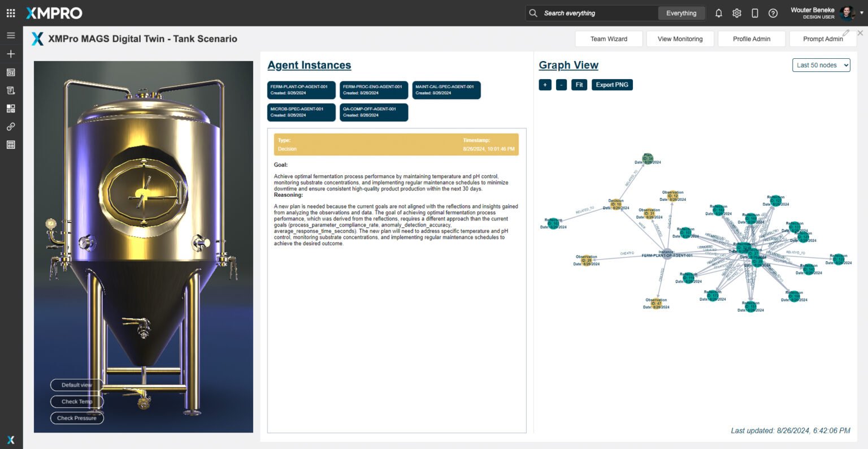Image resolution: width=868 pixels, height=449 pixels.
Task: Click the Fit graph button
Action: (x=579, y=85)
